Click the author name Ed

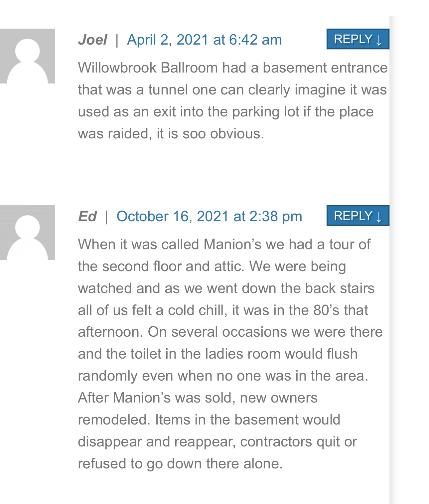(x=87, y=217)
